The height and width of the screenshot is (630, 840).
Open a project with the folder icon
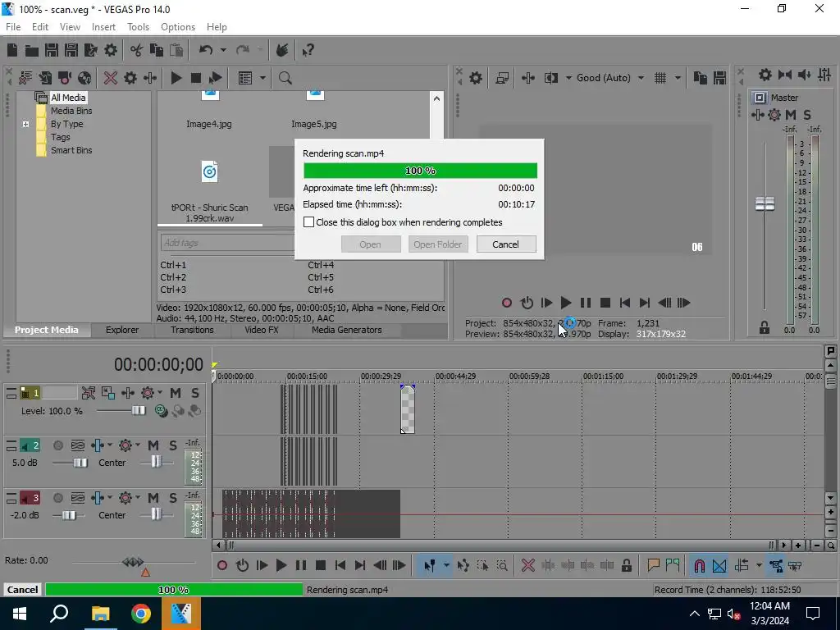[32, 50]
